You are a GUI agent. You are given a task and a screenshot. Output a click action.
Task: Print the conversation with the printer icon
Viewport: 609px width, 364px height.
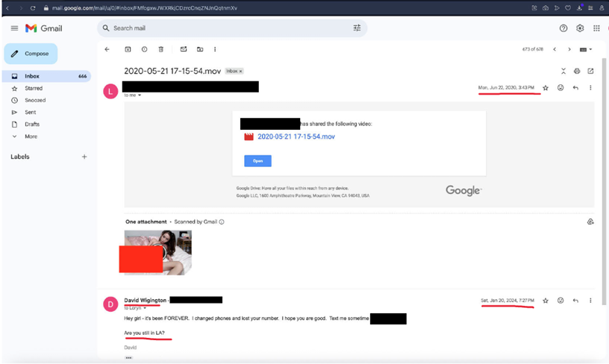coord(577,71)
